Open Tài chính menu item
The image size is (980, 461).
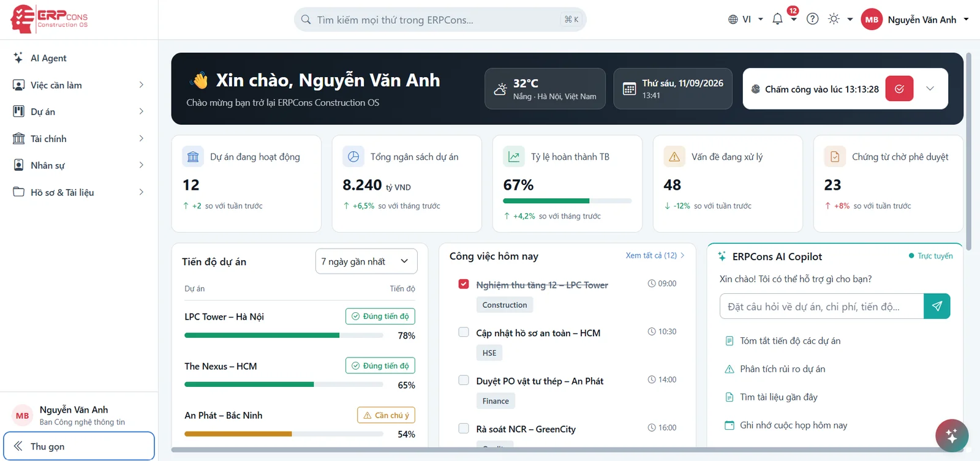(79, 138)
